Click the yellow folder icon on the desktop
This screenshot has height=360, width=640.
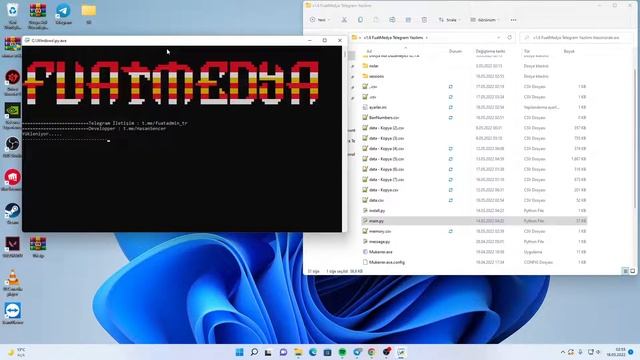[89, 13]
